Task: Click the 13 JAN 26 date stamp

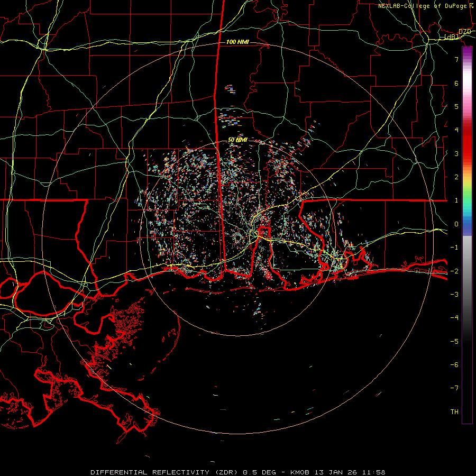Action: click(x=335, y=472)
